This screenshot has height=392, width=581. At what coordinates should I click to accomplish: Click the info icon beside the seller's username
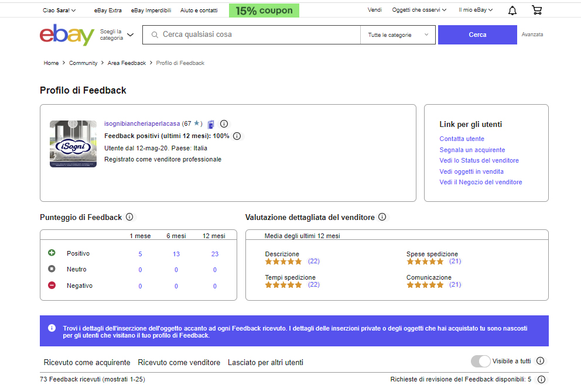(224, 123)
